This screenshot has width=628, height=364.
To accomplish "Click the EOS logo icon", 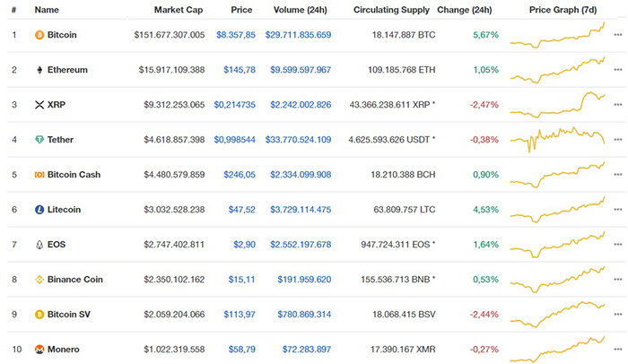I will pyautogui.click(x=39, y=245).
